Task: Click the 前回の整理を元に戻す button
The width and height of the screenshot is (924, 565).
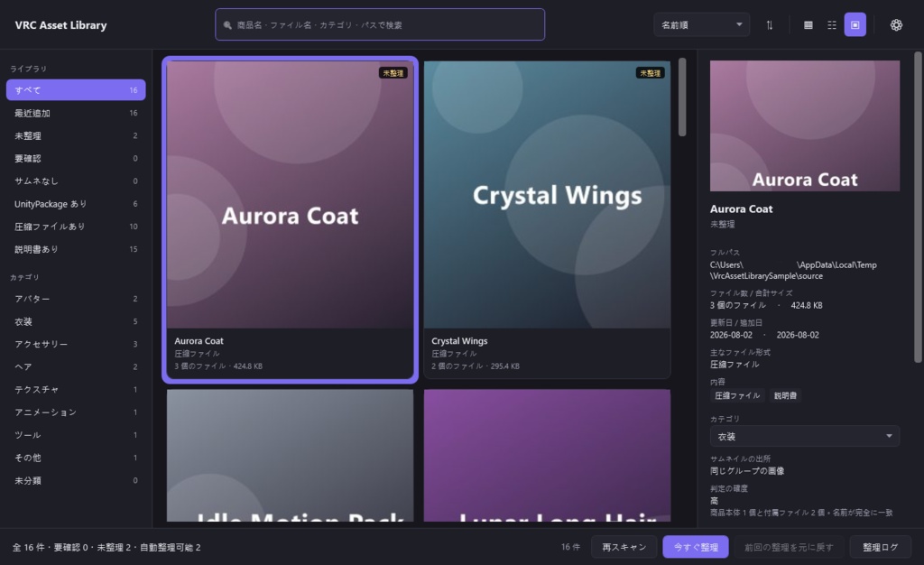Action: [x=789, y=547]
